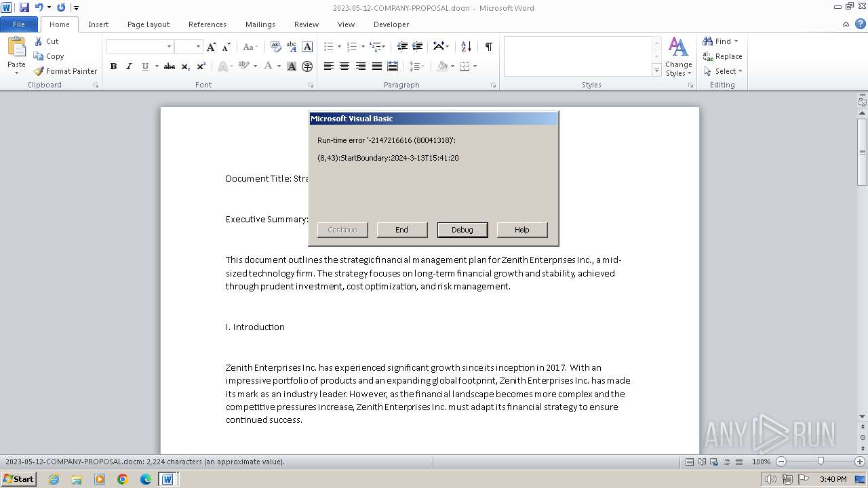Click the Sort A-Z icon
868x488 pixels.
click(466, 47)
